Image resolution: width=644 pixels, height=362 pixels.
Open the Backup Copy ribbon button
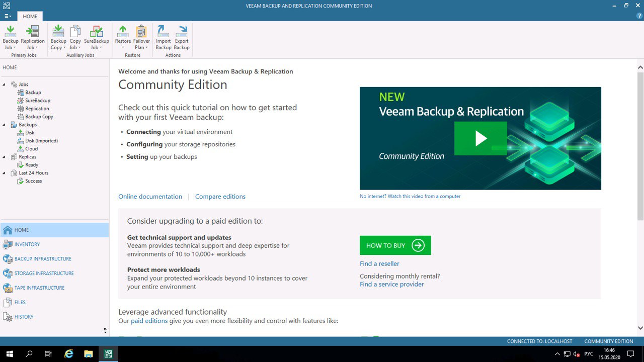pyautogui.click(x=58, y=38)
